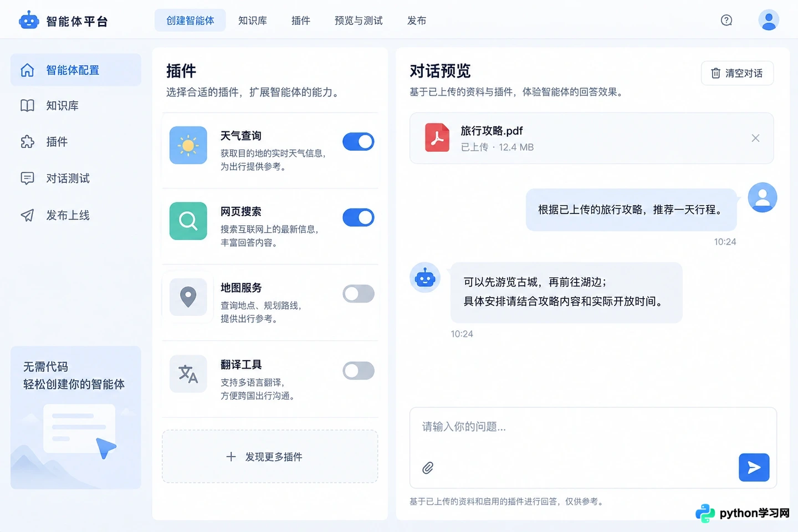Click the 旅行攻略.pdf file name

tap(492, 131)
